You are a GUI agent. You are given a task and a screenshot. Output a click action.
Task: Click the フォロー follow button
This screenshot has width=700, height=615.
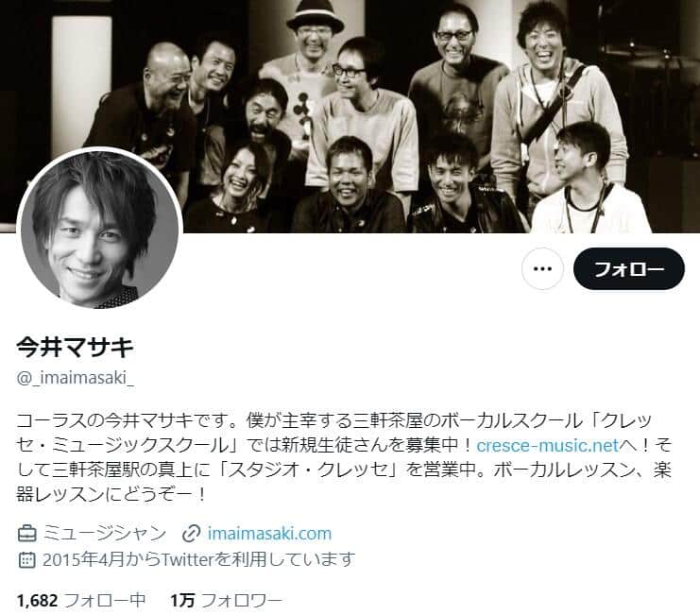click(x=628, y=268)
